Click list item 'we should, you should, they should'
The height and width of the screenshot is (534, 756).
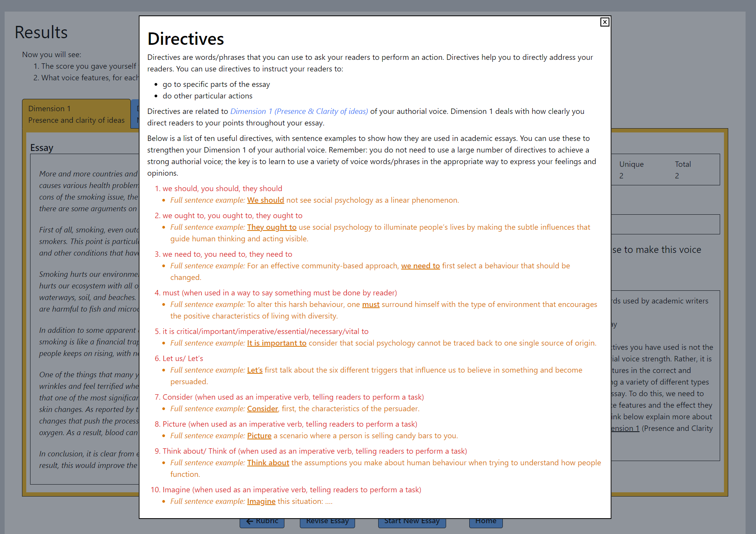(x=222, y=188)
